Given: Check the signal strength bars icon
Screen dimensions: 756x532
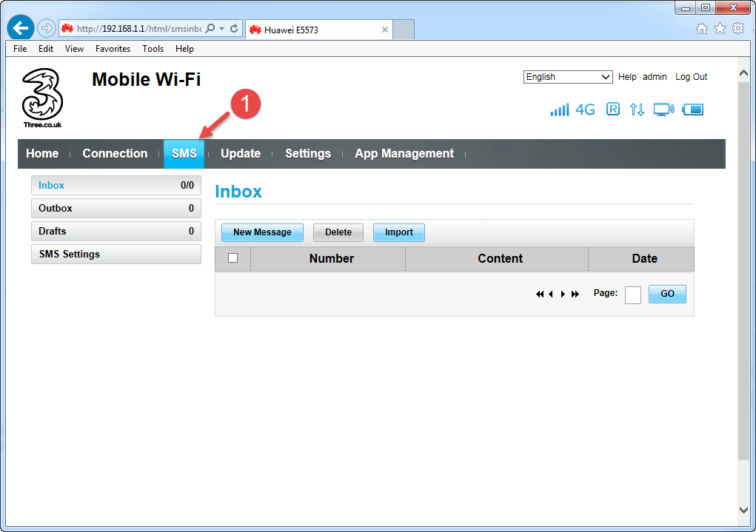Looking at the screenshot, I should [x=560, y=110].
